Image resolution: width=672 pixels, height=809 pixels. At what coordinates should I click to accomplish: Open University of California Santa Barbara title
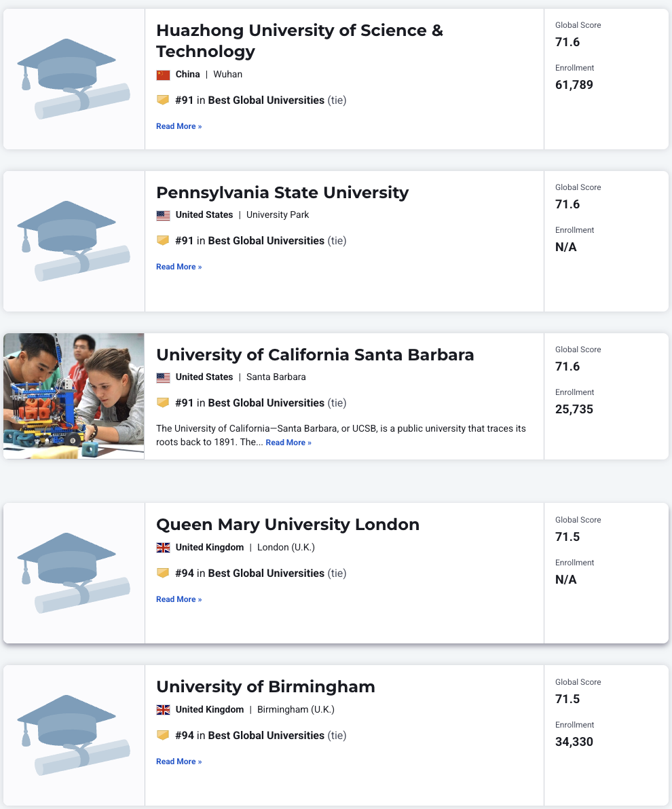pos(315,355)
